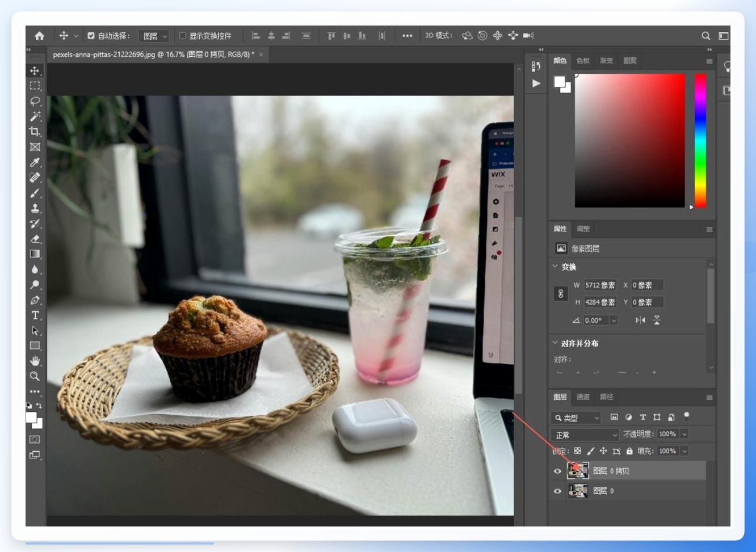This screenshot has height=552, width=756.
Task: Click the W width input field
Action: (x=600, y=285)
